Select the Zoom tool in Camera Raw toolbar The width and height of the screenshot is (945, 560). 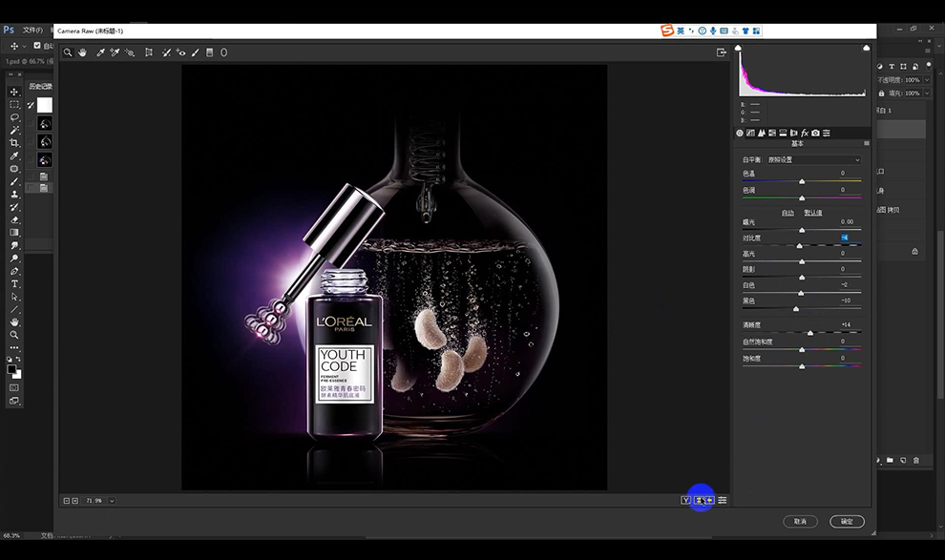click(x=68, y=52)
